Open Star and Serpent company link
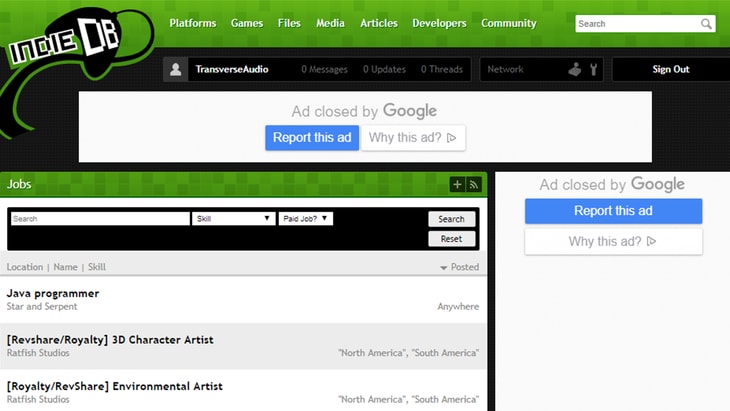Image resolution: width=730 pixels, height=411 pixels. (x=42, y=306)
